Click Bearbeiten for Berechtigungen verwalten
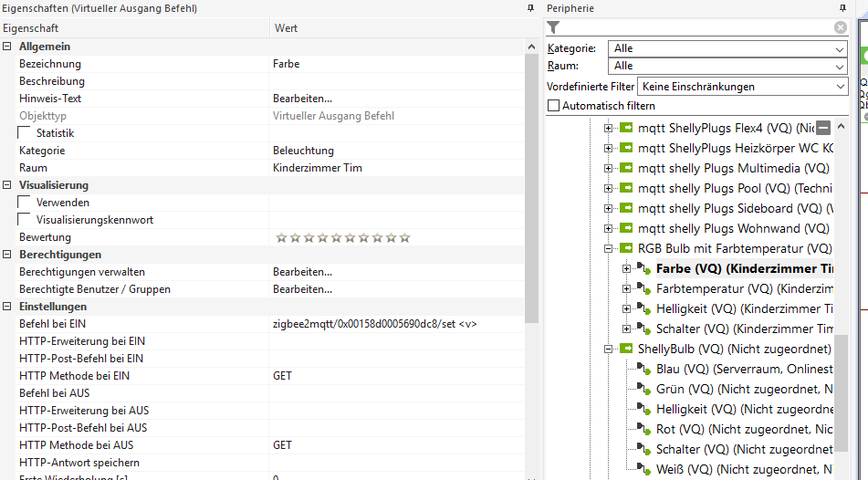Viewport: 868px width, 480px height. (302, 272)
